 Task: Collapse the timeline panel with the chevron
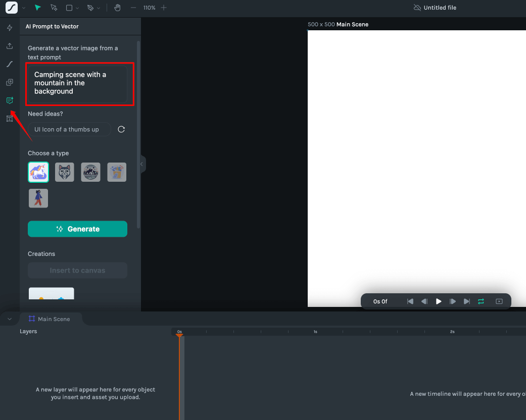tap(10, 319)
